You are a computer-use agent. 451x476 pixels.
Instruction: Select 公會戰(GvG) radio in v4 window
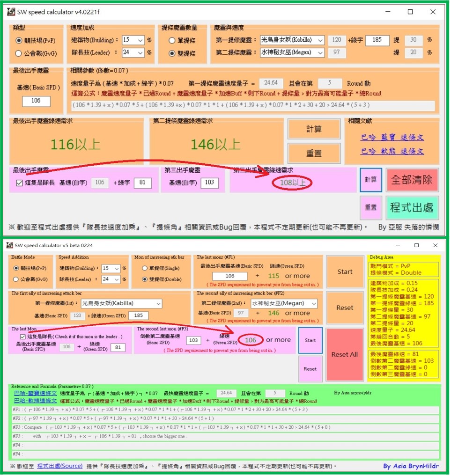(19, 53)
